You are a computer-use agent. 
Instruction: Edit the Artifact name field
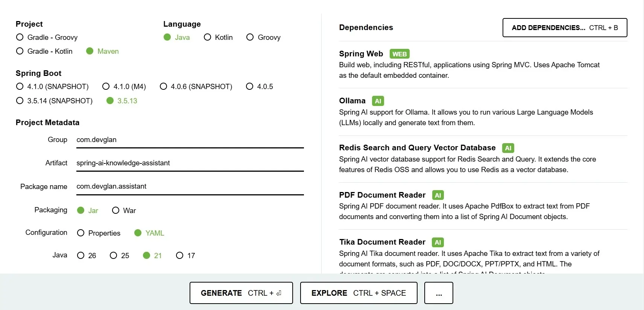[x=190, y=163]
